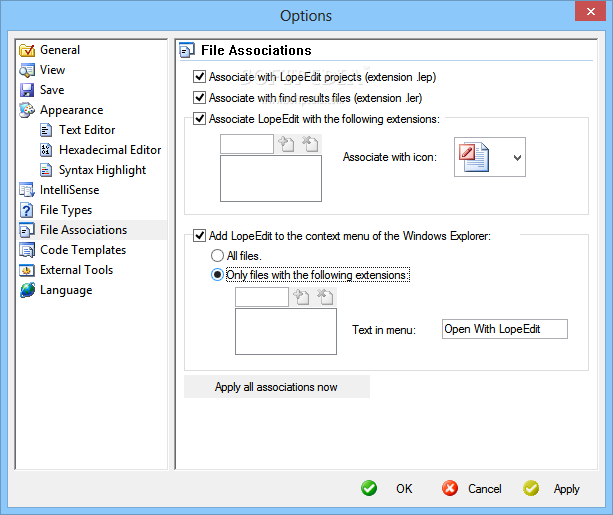Select Text Editor under Appearance
Viewport: 613px width, 515px height.
[x=87, y=130]
